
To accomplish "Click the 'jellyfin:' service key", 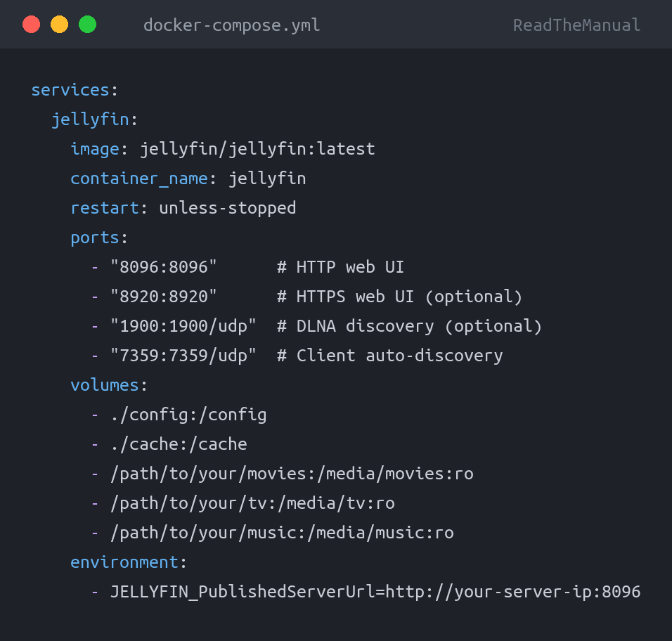I will pyautogui.click(x=95, y=119).
